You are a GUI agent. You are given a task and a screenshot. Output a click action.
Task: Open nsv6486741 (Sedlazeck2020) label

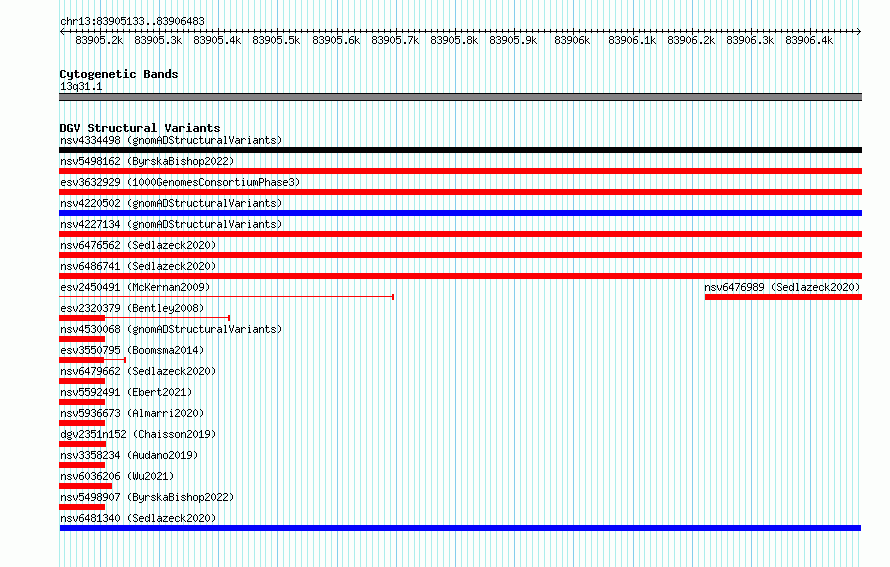138,266
